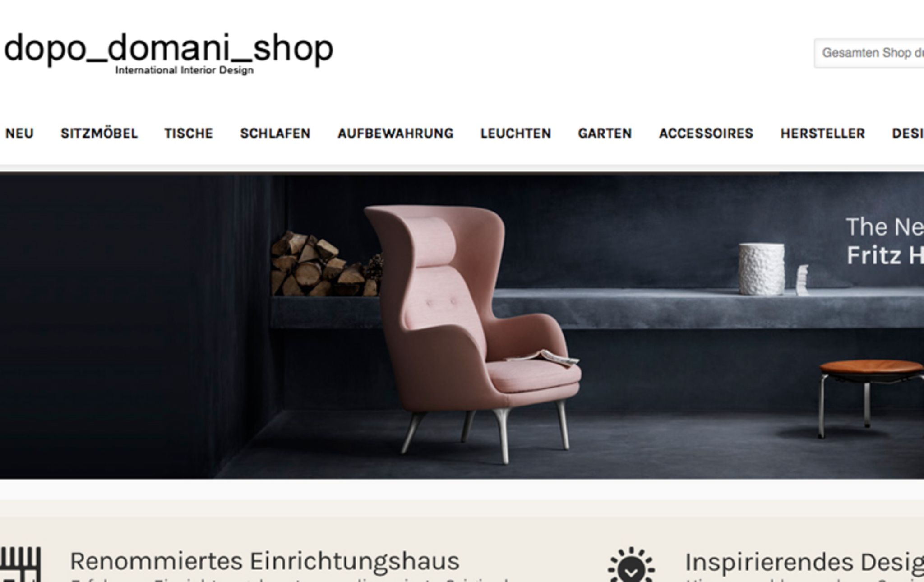Screen dimensions: 924x582
Task: Choose LEUCHTEN in the navigation bar
Action: click(x=516, y=134)
